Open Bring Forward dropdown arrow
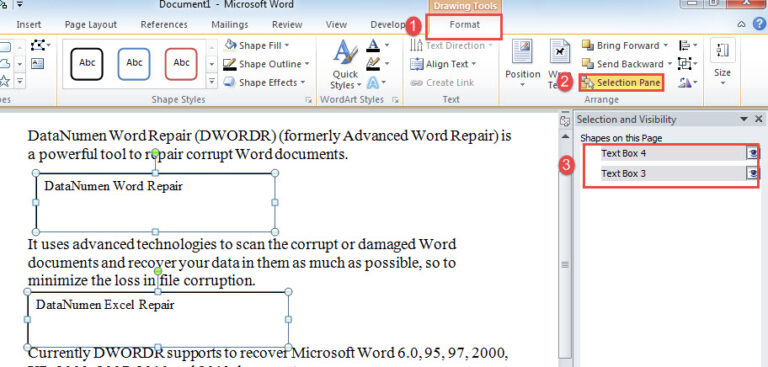This screenshot has height=367, width=768. (666, 46)
